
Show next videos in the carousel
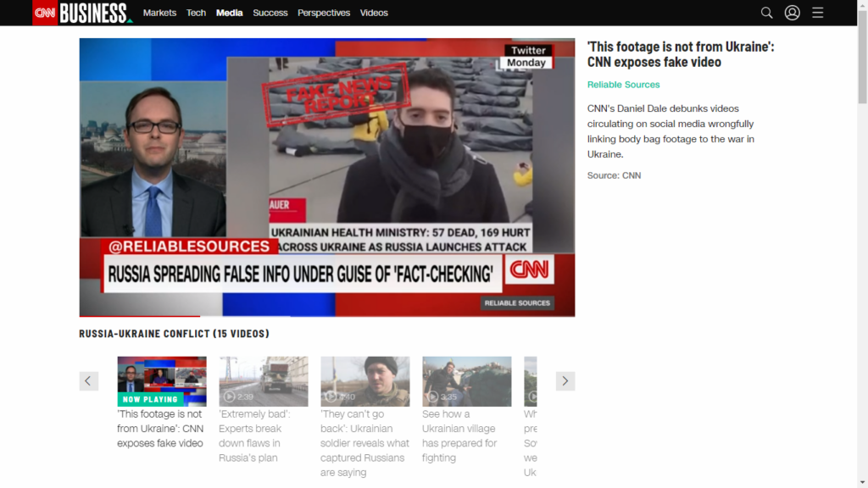coord(565,380)
